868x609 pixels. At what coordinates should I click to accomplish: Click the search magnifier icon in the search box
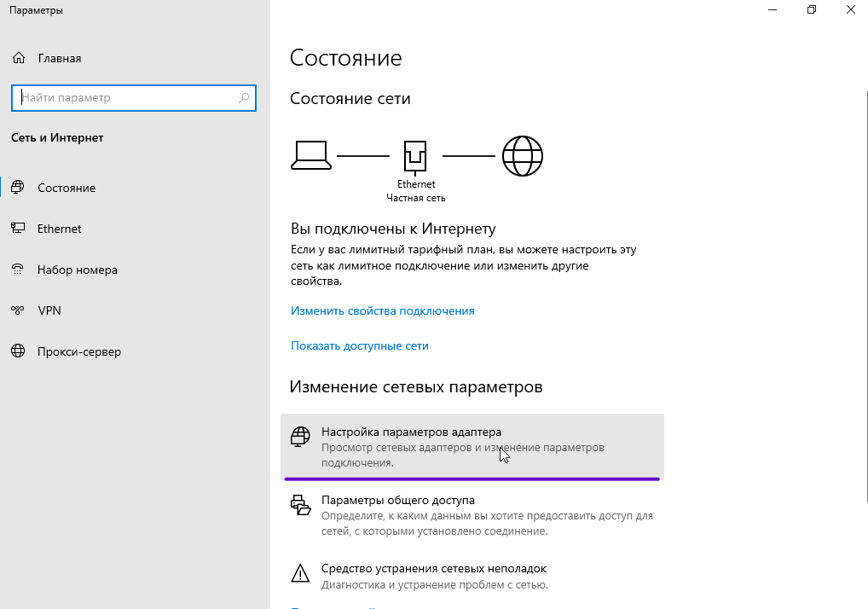(244, 98)
